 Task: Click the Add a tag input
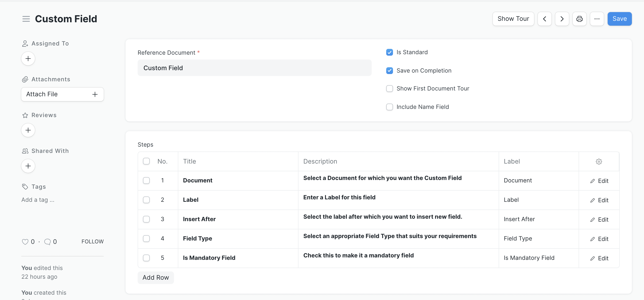[38, 200]
